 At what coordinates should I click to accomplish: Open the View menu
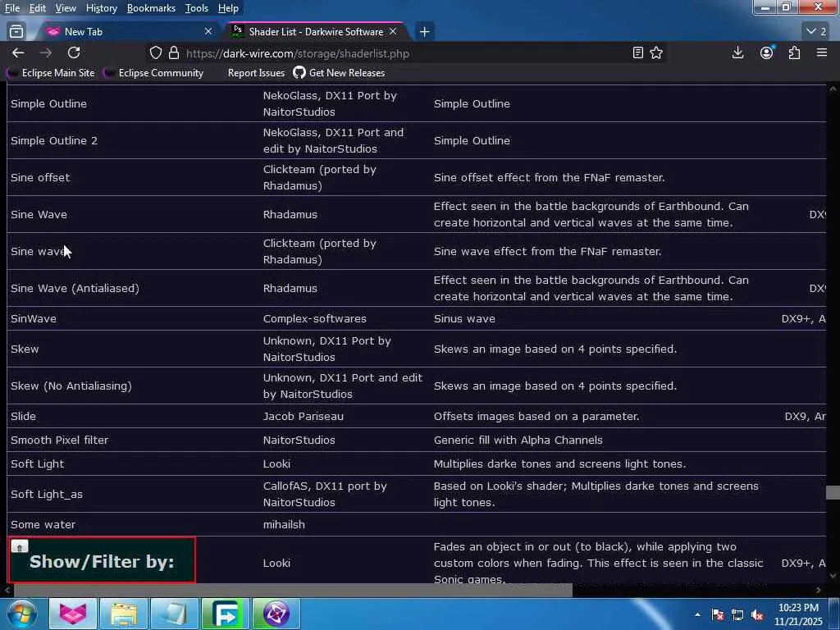(66, 8)
